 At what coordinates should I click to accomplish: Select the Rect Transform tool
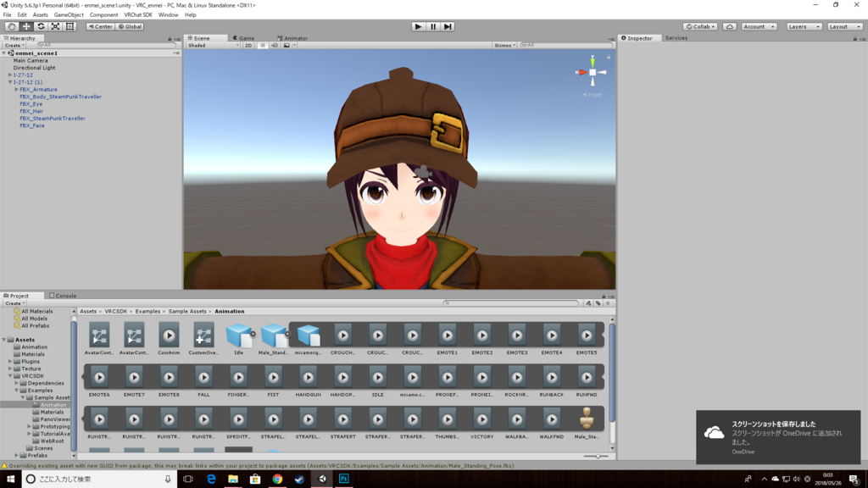70,26
